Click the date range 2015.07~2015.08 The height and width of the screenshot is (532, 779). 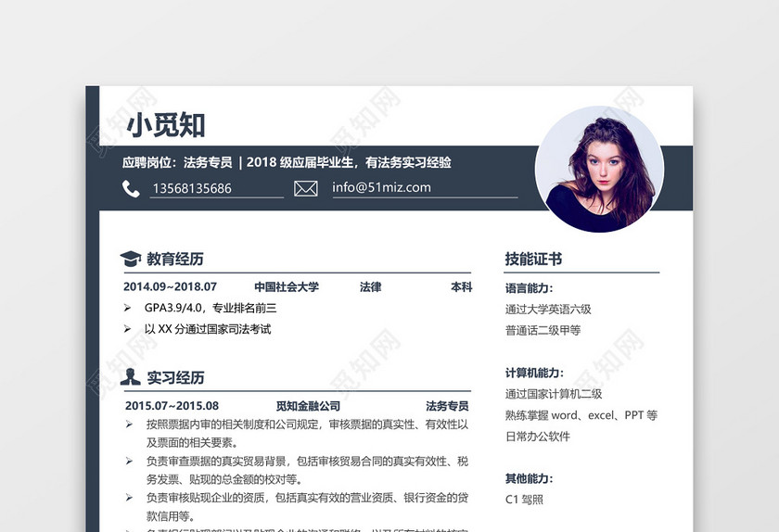(172, 406)
